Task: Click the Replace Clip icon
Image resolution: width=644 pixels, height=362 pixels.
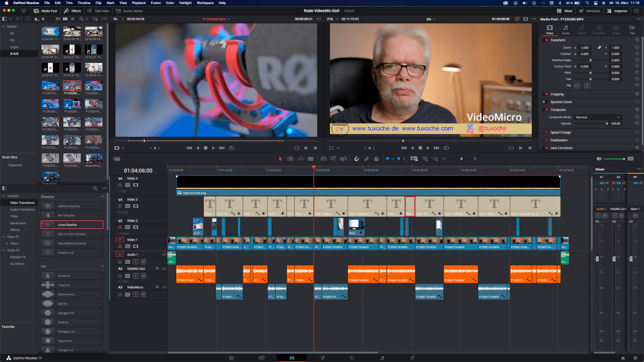Action: [x=343, y=159]
